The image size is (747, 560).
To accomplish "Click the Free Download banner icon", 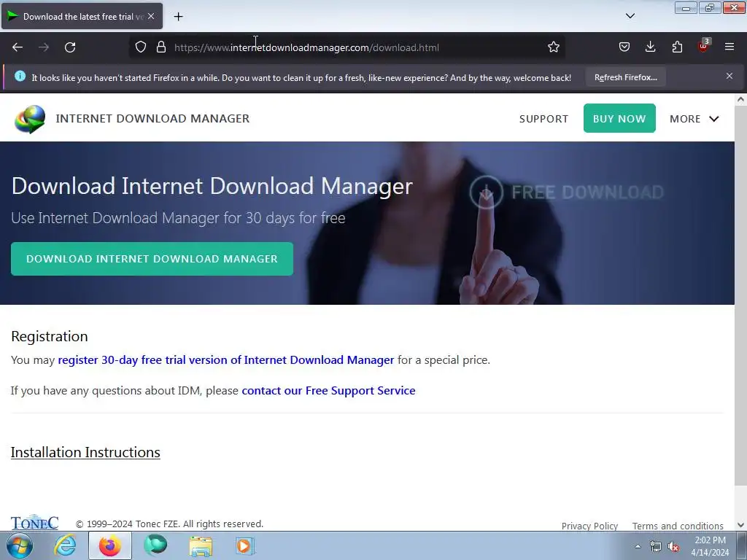I will pyautogui.click(x=486, y=192).
